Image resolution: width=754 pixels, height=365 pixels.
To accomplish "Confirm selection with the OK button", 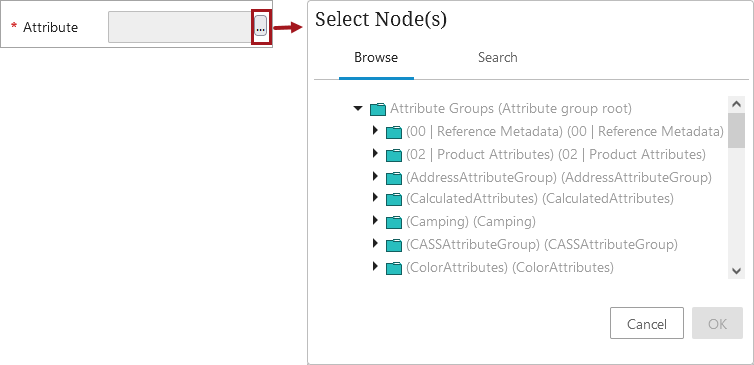I will [x=717, y=323].
